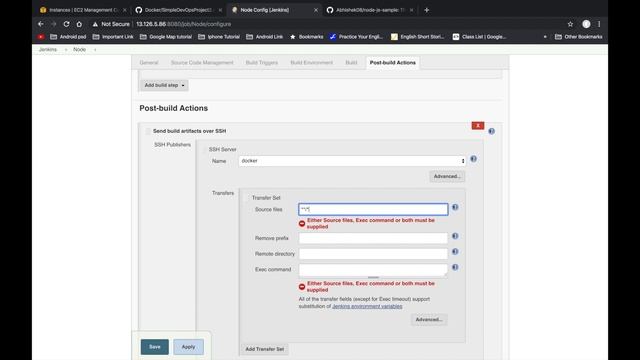Screen dimensions: 640x360
Task: Open help icon for Source files
Action: [455, 207]
